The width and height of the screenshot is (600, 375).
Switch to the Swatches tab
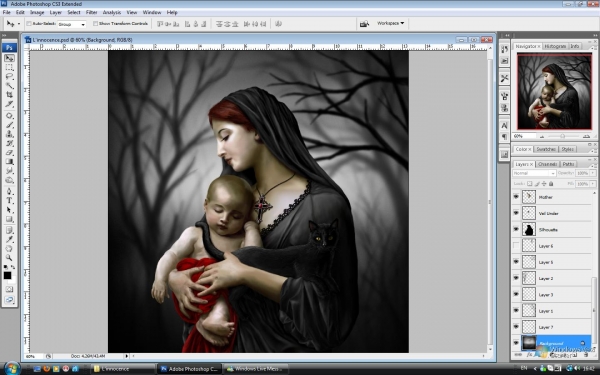[546, 149]
